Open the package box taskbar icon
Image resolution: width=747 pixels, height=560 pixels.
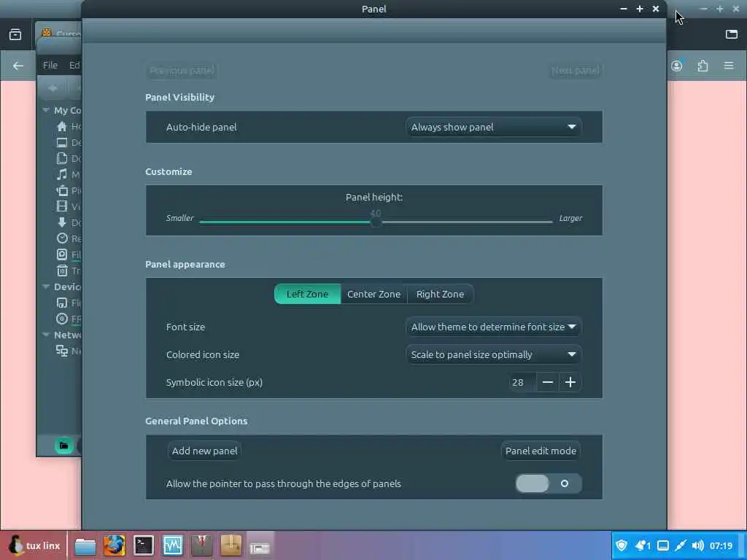tap(231, 545)
